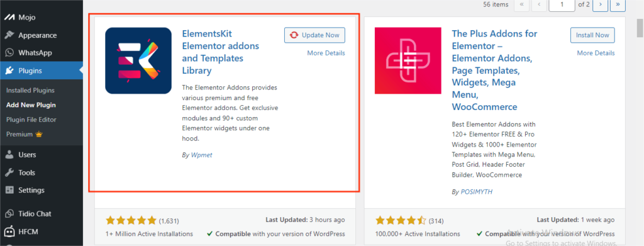Open the Wpmet author link
The height and width of the screenshot is (246, 644).
tap(202, 155)
